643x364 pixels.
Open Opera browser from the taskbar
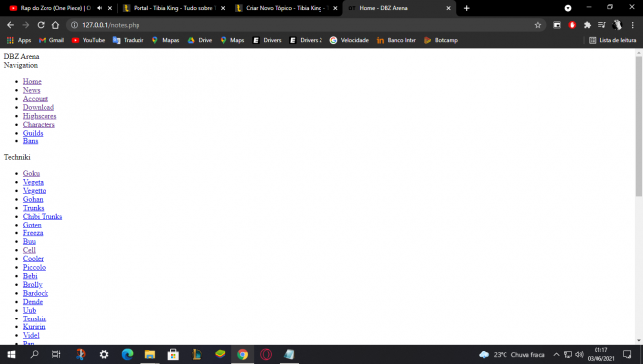[266, 354]
